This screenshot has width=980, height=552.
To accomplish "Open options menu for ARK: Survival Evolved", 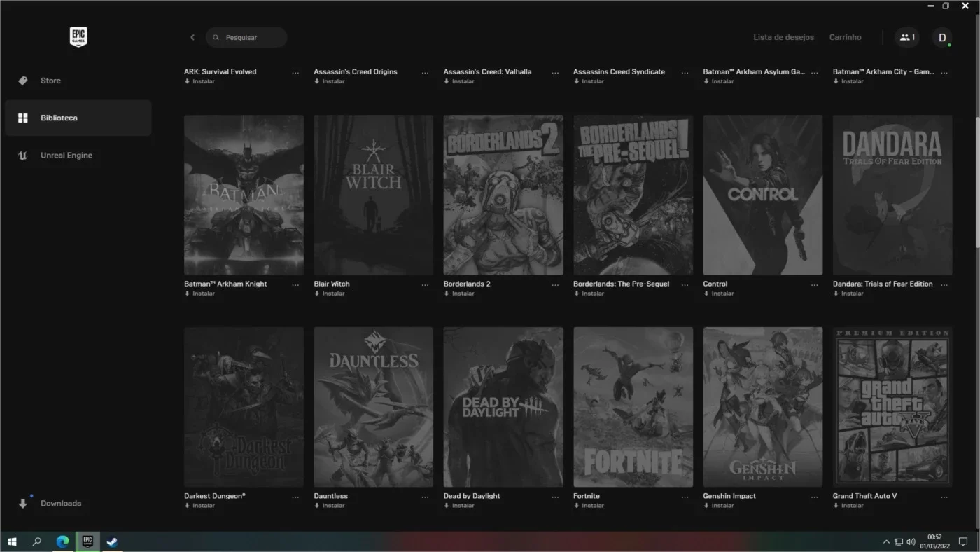I will pyautogui.click(x=295, y=72).
